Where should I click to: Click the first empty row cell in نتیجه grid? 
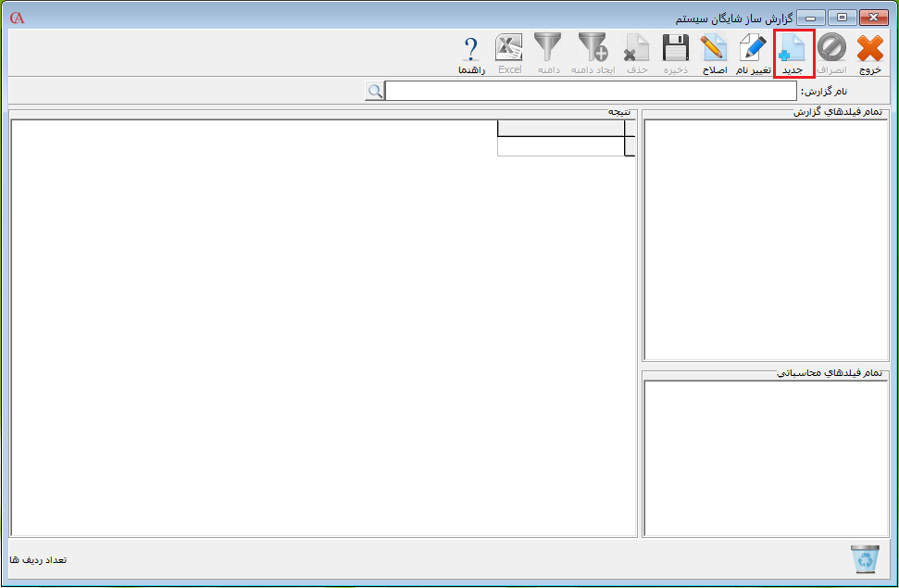[x=561, y=146]
